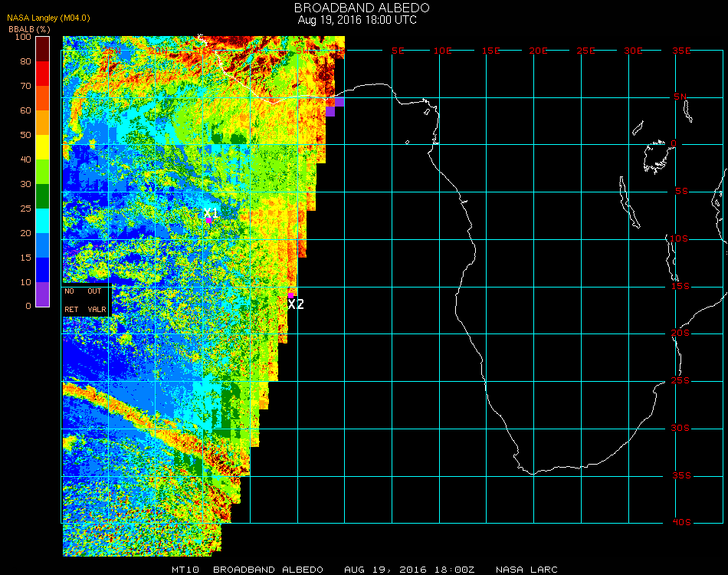
Task: Click the BROADBAND ALBEDO title
Action: point(358,8)
